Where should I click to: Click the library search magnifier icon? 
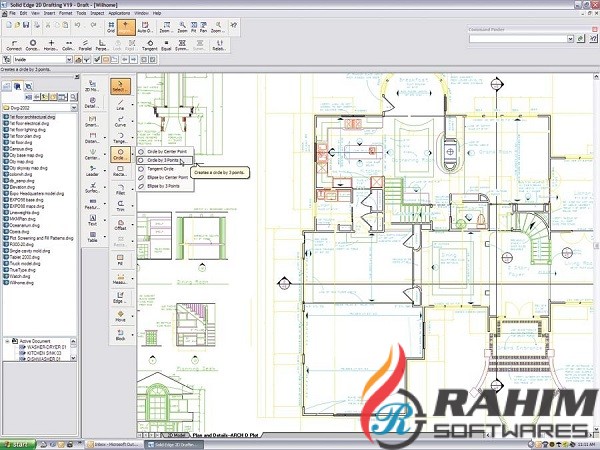point(73,97)
